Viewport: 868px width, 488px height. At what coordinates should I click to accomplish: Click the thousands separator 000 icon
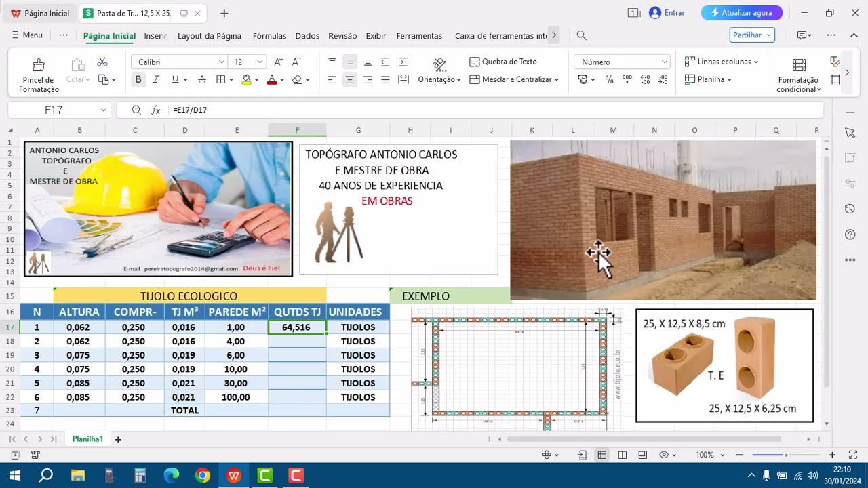pos(627,79)
